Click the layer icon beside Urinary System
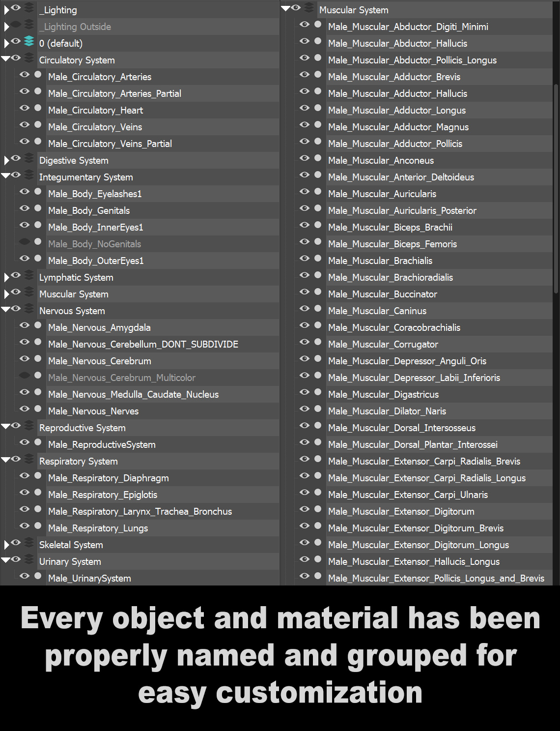560x731 pixels. coord(29,559)
